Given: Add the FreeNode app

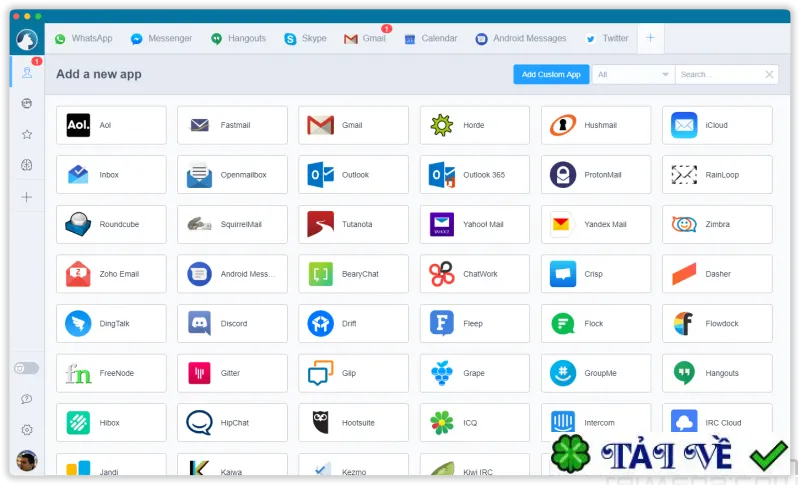Looking at the screenshot, I should click(111, 373).
